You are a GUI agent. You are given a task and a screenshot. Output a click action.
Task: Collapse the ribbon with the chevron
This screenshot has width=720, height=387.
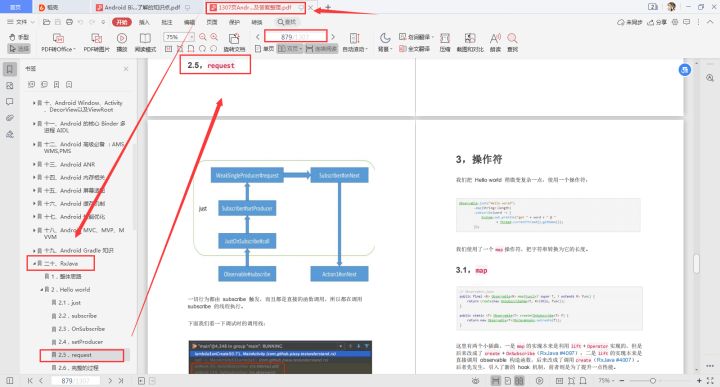709,22
